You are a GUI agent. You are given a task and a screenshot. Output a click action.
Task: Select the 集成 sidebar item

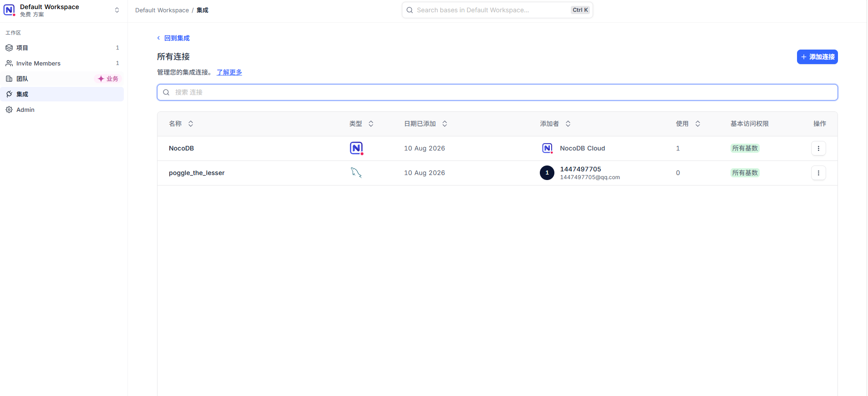click(62, 94)
